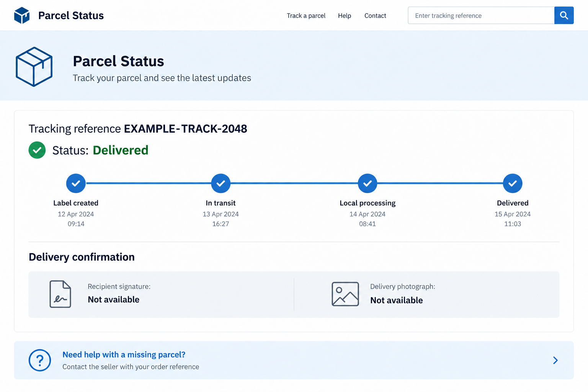Select the Local processing checkmark step
This screenshot has height=392, width=588.
(x=367, y=183)
